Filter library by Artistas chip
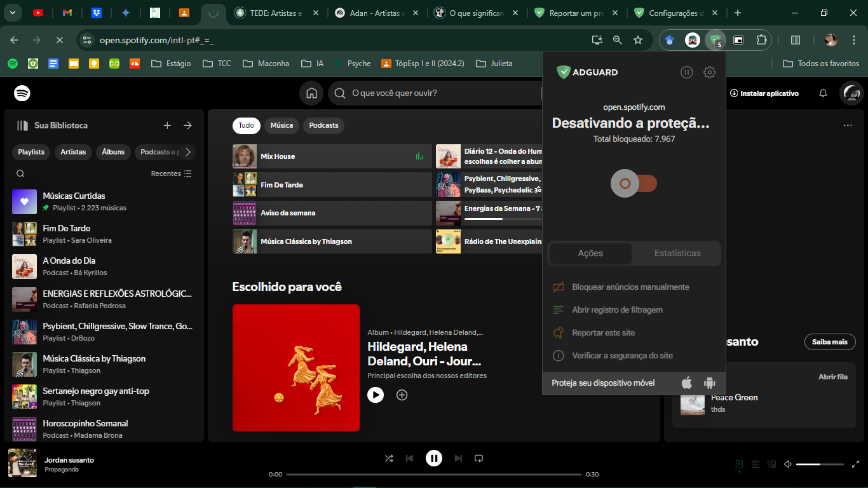 [x=73, y=152]
